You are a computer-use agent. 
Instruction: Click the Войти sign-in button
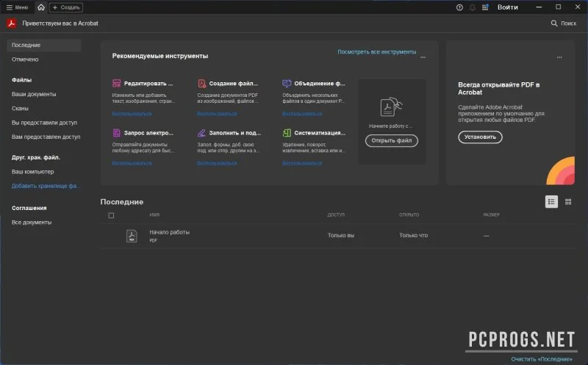pyautogui.click(x=507, y=7)
